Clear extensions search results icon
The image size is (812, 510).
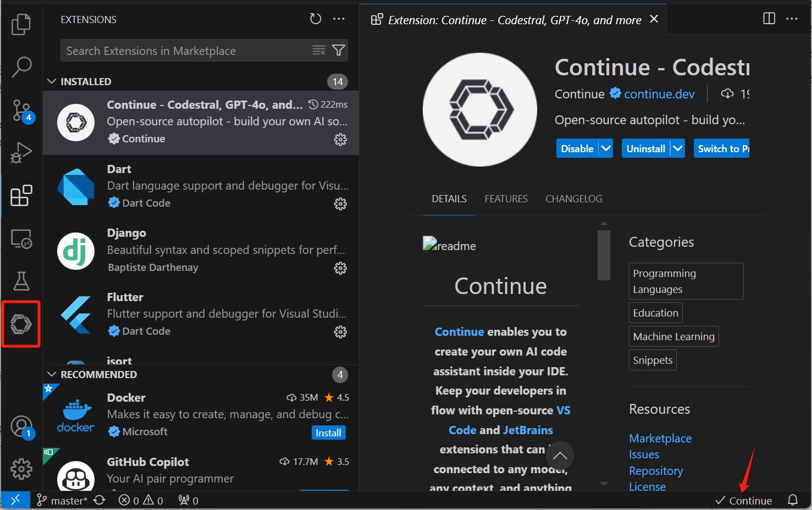click(x=319, y=51)
